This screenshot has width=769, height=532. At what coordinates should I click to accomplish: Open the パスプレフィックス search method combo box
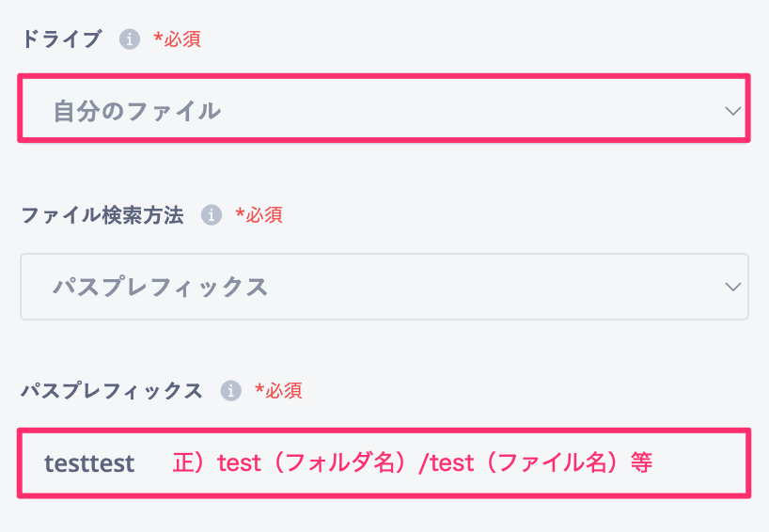pyautogui.click(x=384, y=287)
